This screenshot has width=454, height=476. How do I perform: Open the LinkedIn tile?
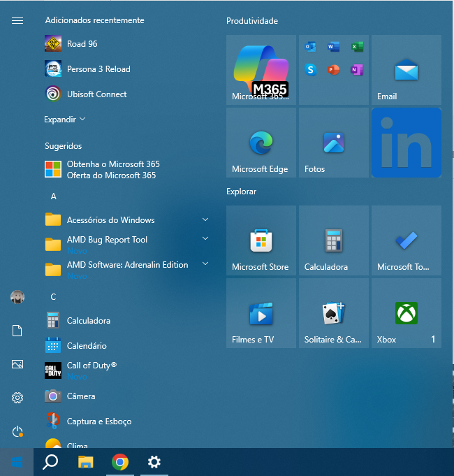(x=407, y=143)
